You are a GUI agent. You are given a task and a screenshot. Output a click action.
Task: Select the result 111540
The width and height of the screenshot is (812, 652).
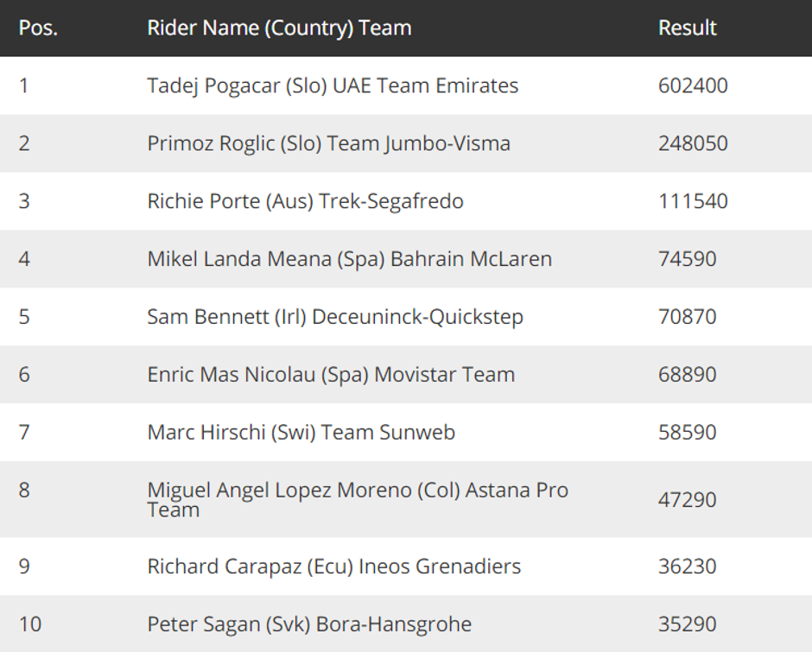coord(693,201)
